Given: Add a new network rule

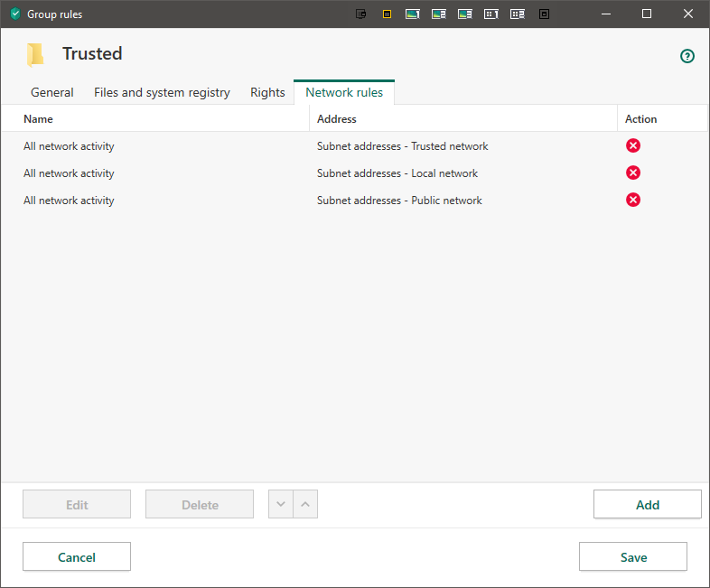Looking at the screenshot, I should coord(648,504).
